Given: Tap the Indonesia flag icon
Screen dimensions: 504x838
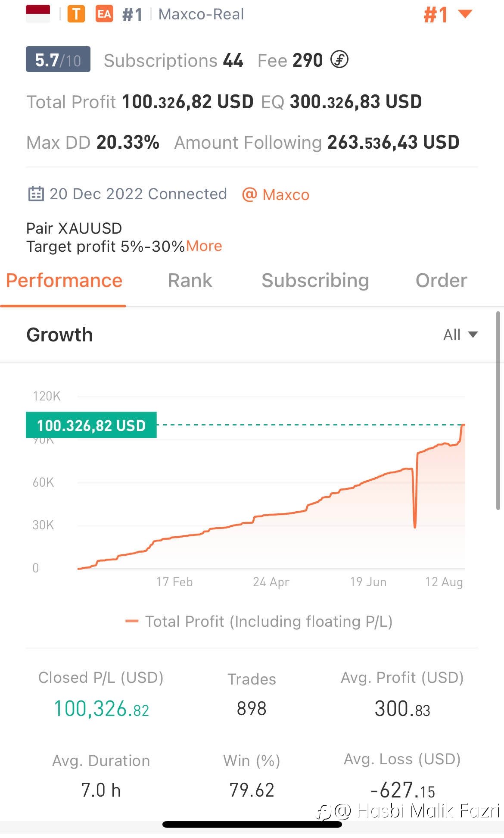Looking at the screenshot, I should pos(38,14).
